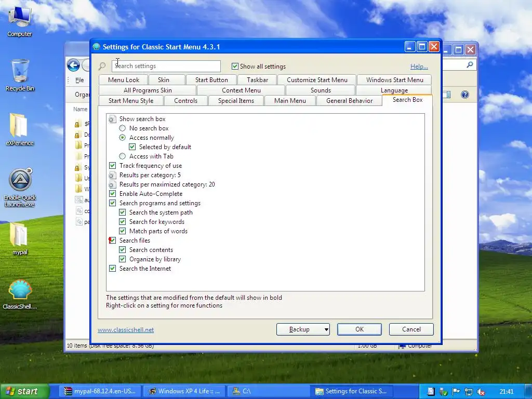Toggle Show all settings checkbox
Image resolution: width=532 pixels, height=399 pixels.
click(235, 66)
